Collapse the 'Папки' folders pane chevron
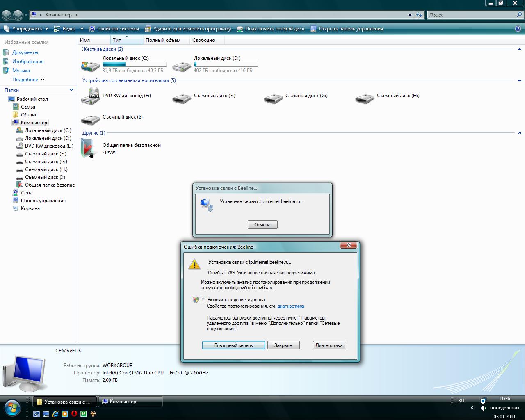 coord(71,90)
